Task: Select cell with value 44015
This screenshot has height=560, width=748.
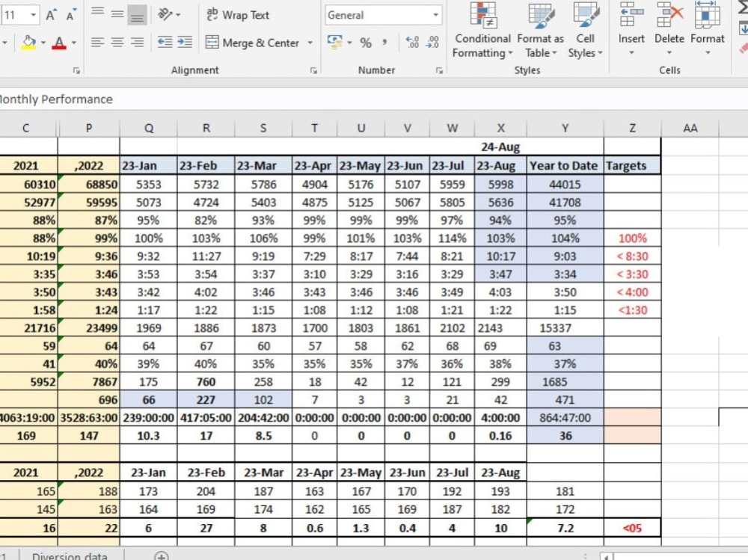Action: point(565,184)
